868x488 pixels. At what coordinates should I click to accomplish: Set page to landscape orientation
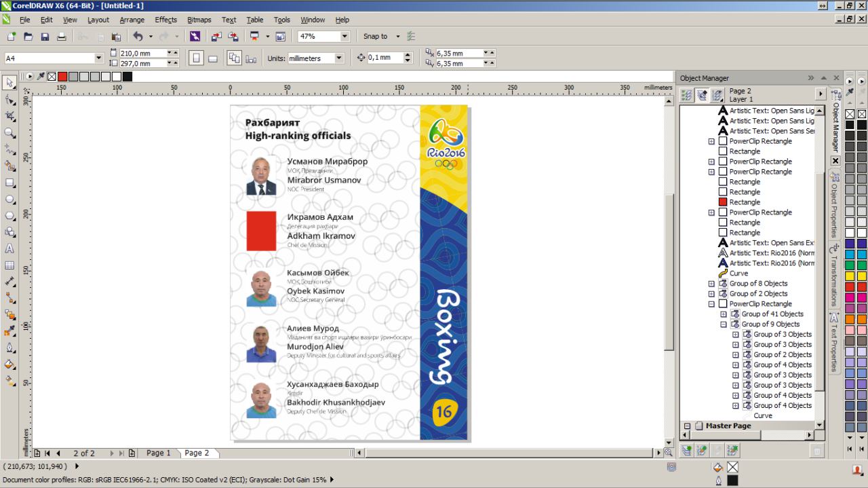(212, 58)
